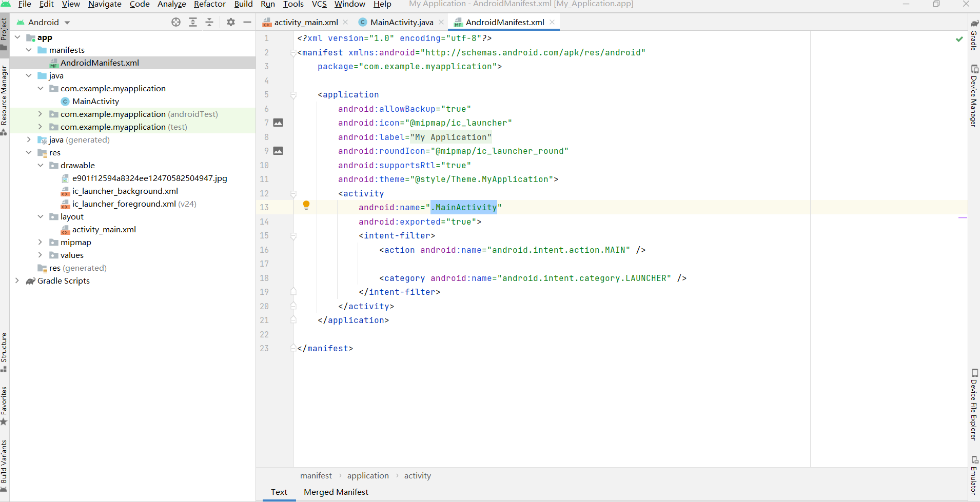Viewport: 980px width, 502px height.
Task: Expand the androidTest package
Action: tap(40, 114)
